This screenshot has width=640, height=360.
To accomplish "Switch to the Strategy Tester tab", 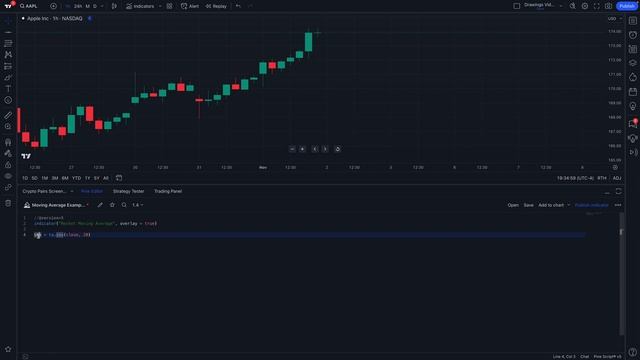I will [129, 191].
